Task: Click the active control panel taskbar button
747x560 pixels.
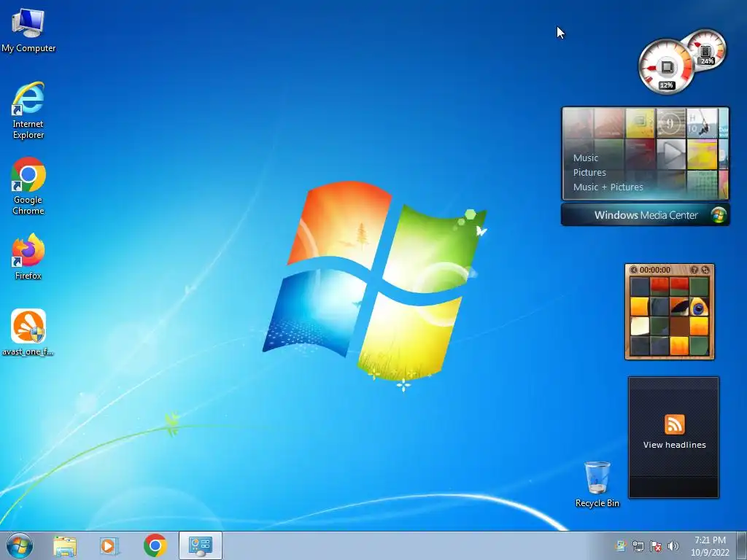Action: (200, 545)
